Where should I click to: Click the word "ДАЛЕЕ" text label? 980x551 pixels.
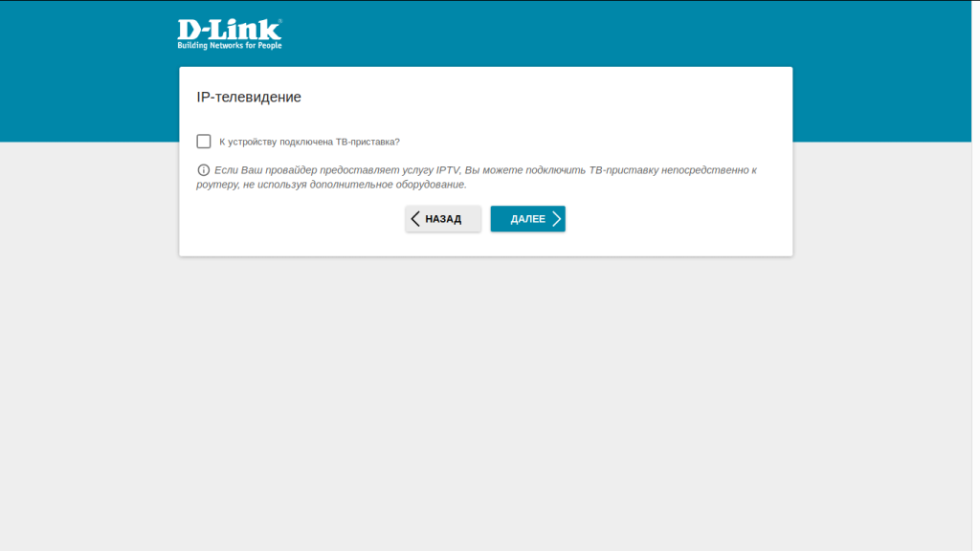528,219
